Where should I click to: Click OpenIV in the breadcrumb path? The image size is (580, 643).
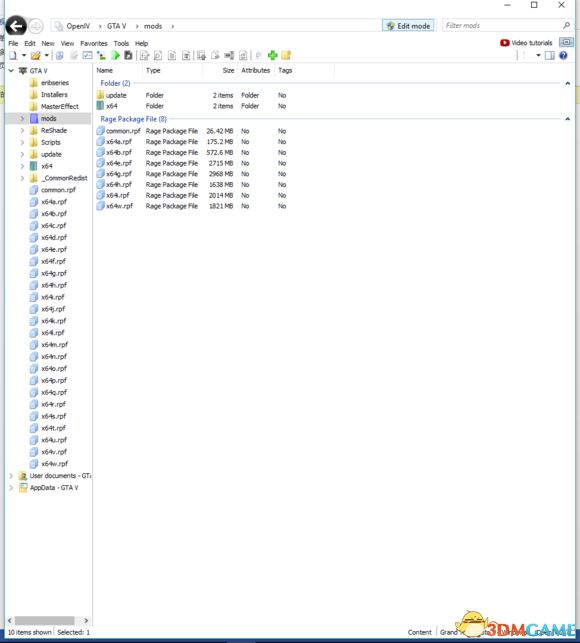coord(78,26)
